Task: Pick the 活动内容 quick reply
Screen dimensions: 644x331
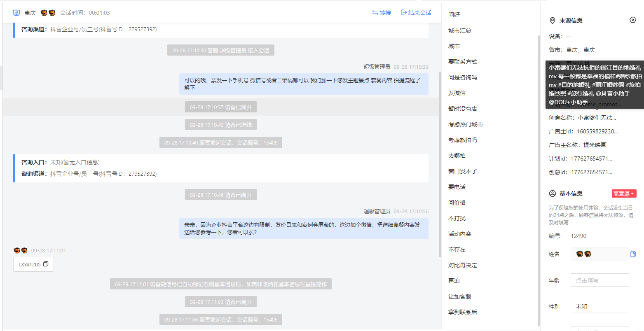Action: [460, 234]
